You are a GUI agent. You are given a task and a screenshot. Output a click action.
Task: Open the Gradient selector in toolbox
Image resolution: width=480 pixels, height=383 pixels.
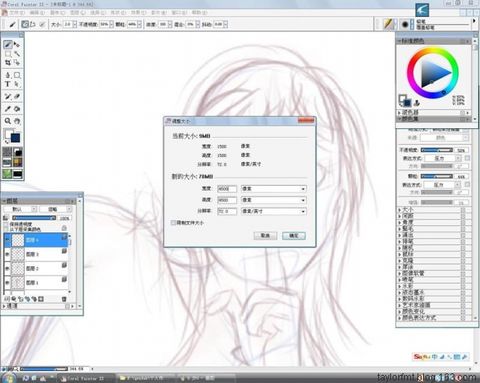click(18, 152)
